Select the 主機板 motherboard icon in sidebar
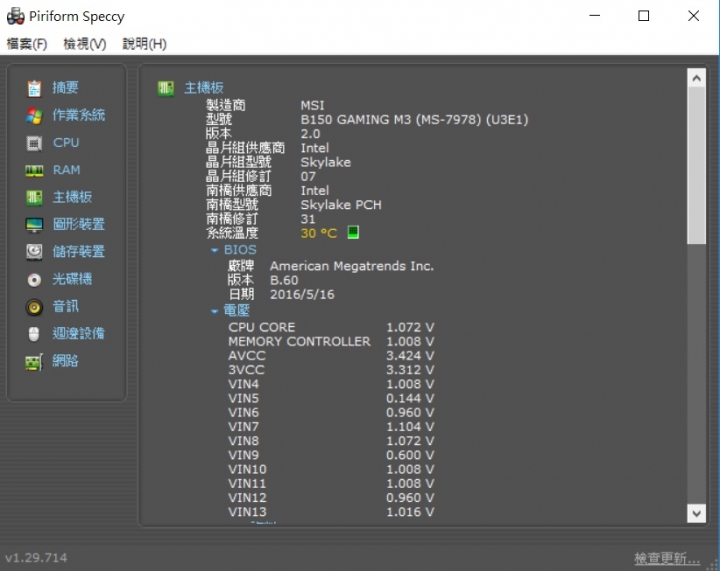 pyautogui.click(x=34, y=198)
